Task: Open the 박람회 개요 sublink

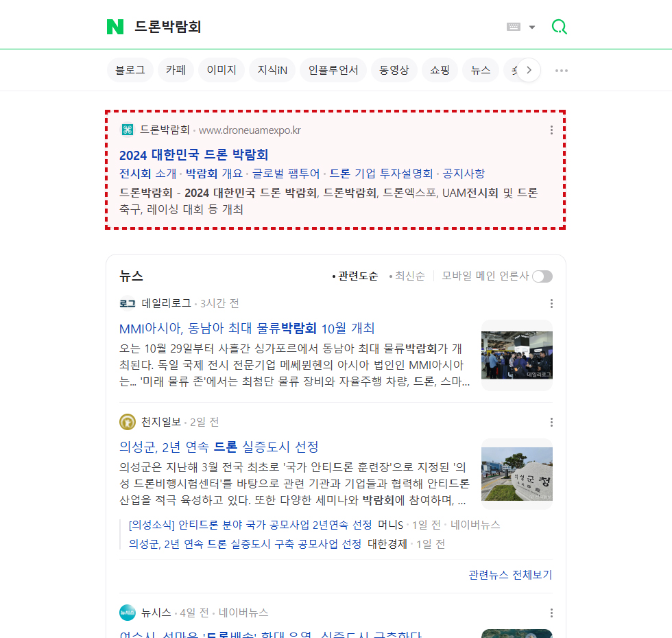Action: pos(214,174)
